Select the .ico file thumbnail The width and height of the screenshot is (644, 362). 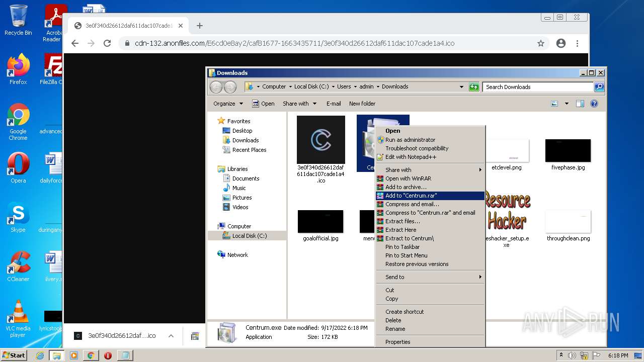tap(321, 140)
